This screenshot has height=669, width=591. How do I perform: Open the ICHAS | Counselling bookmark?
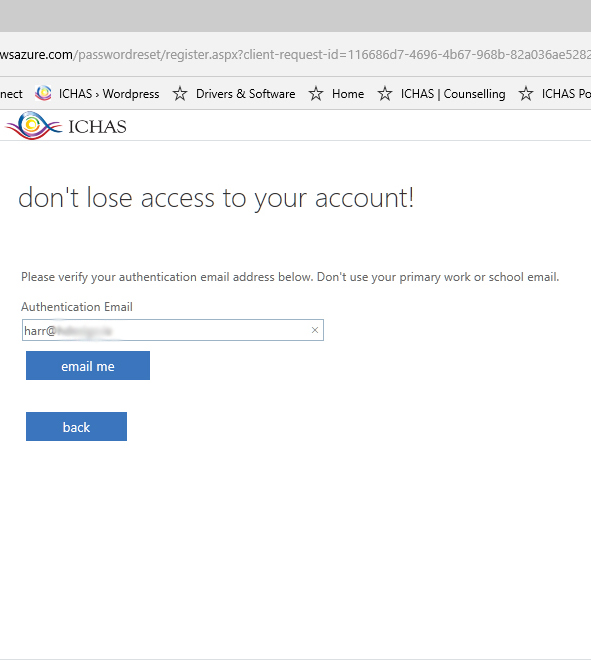coord(453,94)
